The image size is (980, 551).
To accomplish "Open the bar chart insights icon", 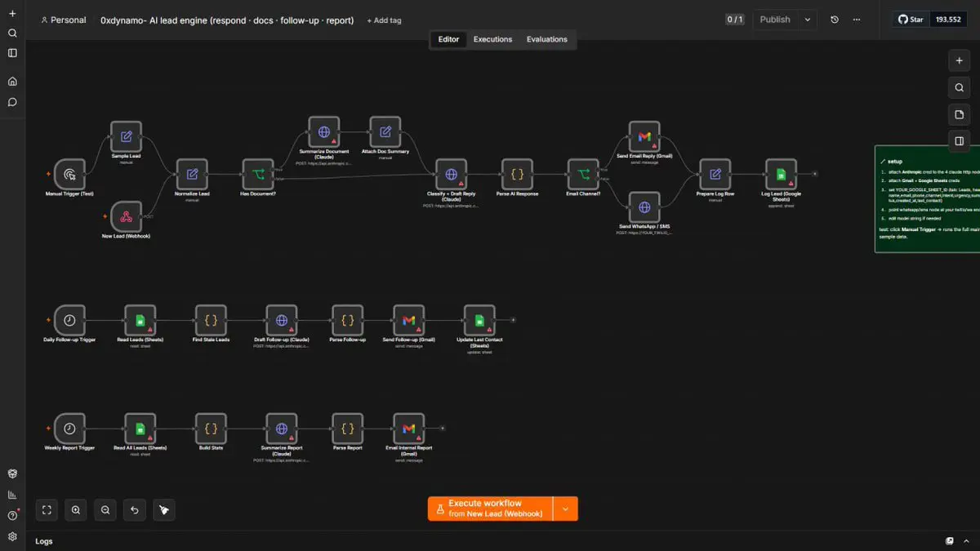I will click(x=12, y=495).
